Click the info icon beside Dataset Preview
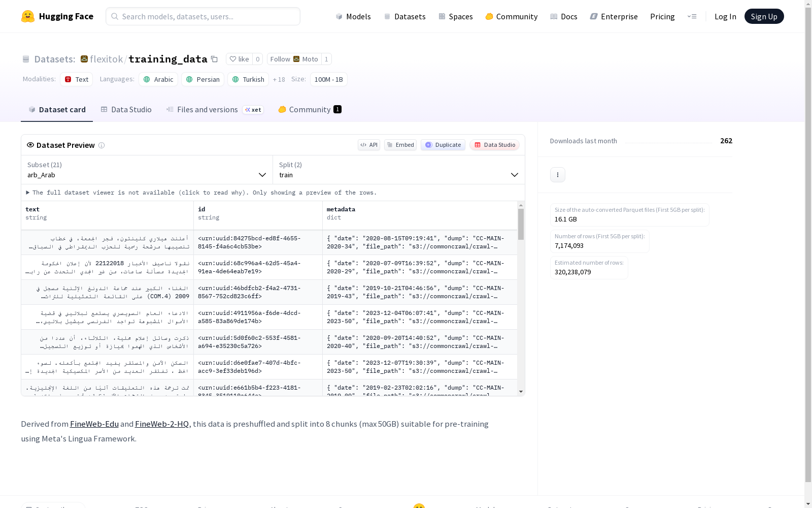The image size is (812, 508). tap(101, 145)
